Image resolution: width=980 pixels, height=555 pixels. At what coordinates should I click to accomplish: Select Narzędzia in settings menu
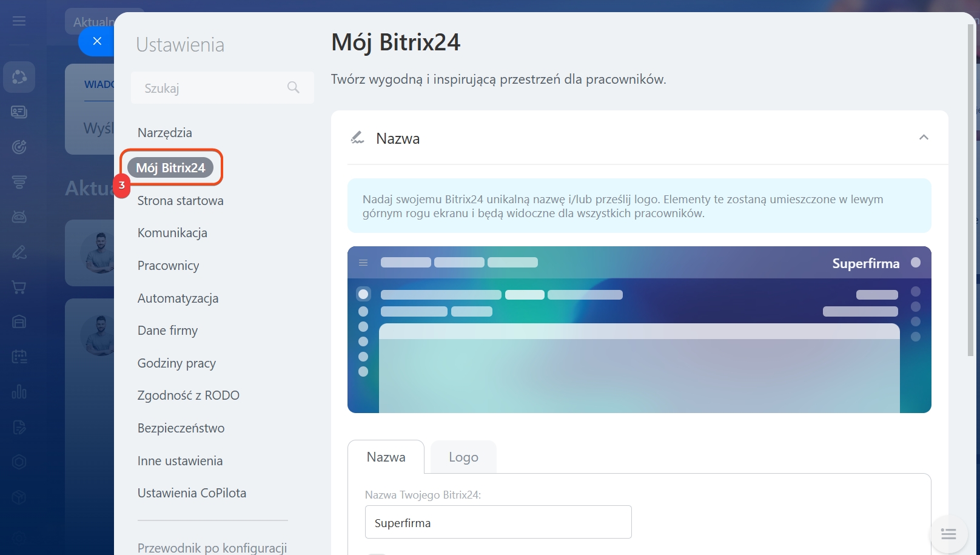[x=165, y=133]
